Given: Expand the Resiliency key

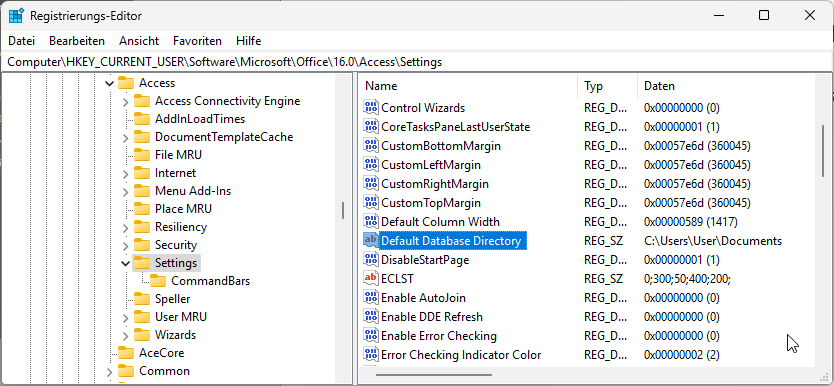Looking at the screenshot, I should coord(125,228).
